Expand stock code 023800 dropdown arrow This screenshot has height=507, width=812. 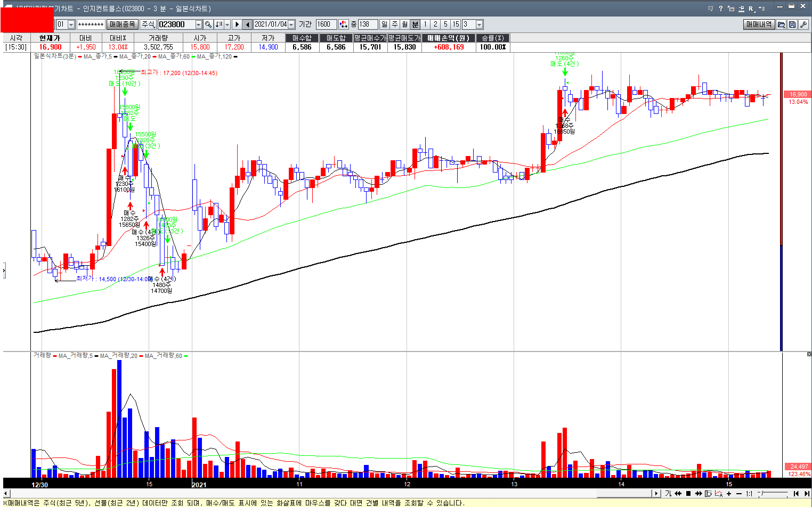[x=198, y=24]
